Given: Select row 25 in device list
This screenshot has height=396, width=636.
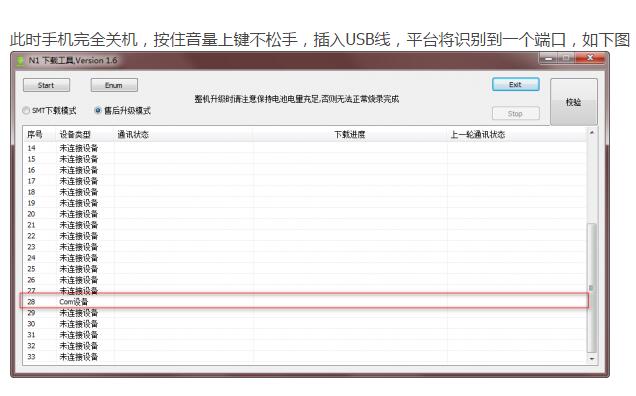Looking at the screenshot, I should [304, 269].
